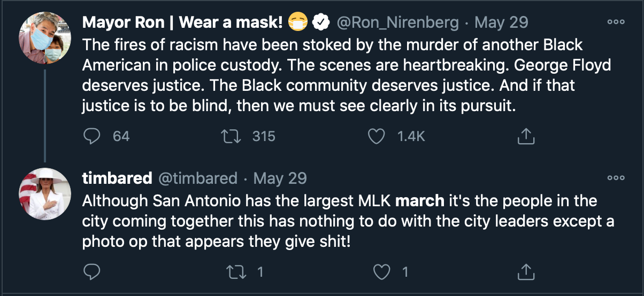Reply to Mayor Ron's tweet
Screen dimensions: 644x296
point(92,136)
